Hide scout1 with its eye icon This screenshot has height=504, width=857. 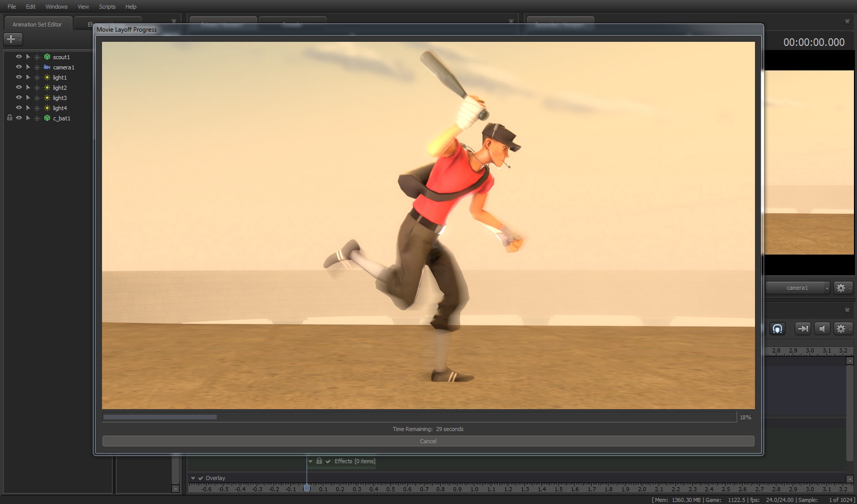[x=19, y=57]
